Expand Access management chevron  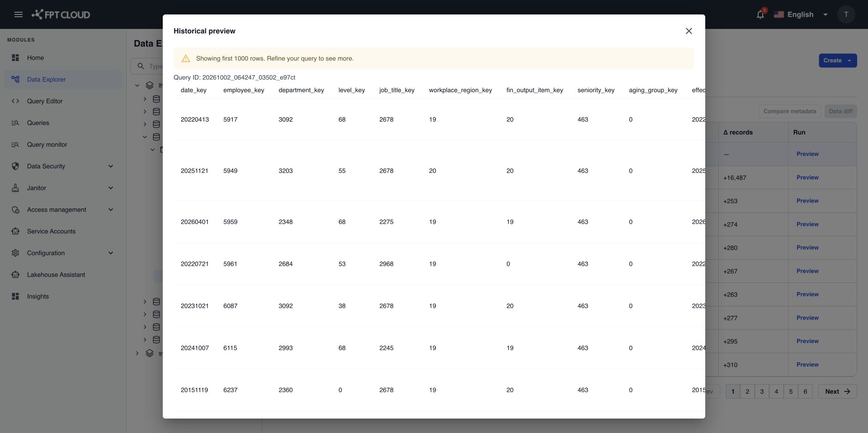[x=111, y=210]
